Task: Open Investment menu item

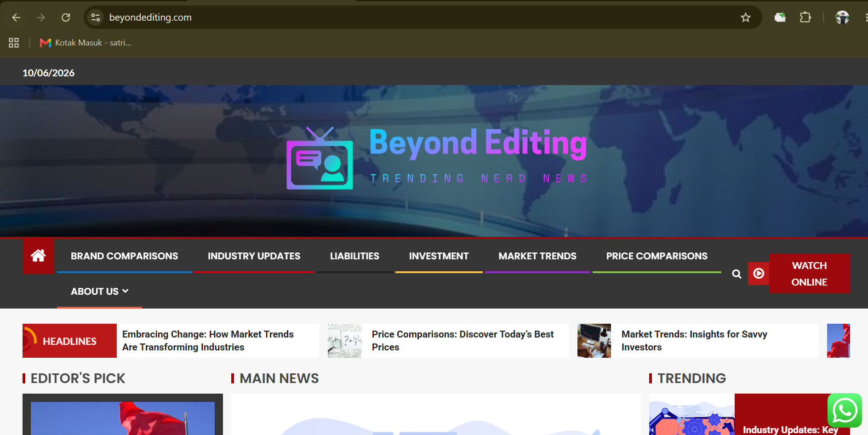Action: click(x=439, y=256)
